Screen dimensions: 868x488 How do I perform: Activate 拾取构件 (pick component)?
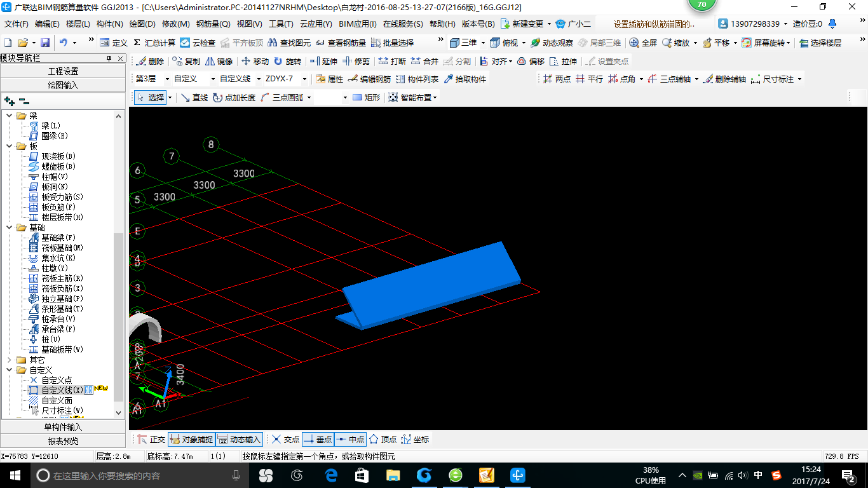tap(465, 79)
